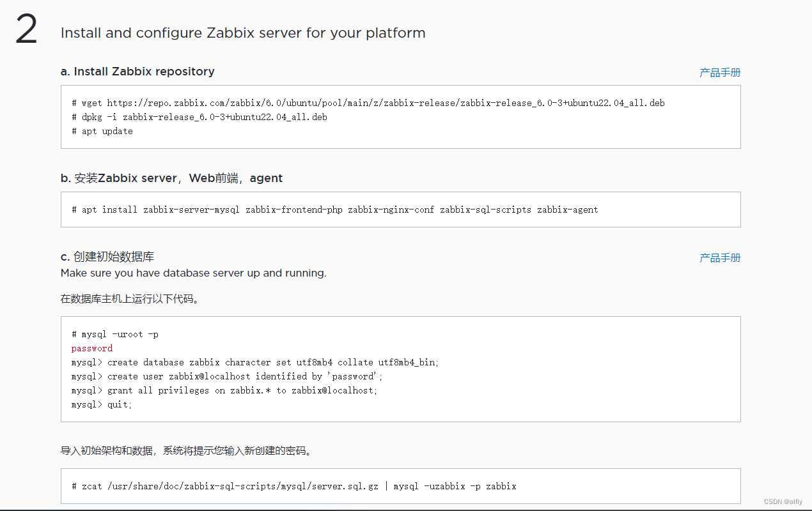Click the 'apt install zabbix-server-mysql' command line
Screen dimensions: 812x511
click(x=335, y=210)
